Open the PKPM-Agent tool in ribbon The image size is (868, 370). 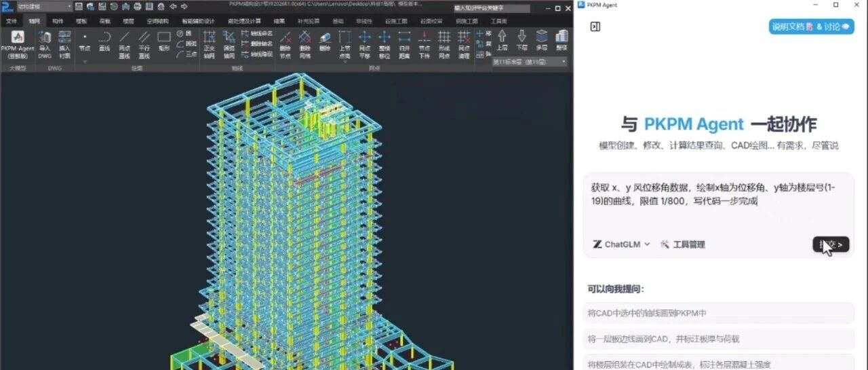(x=18, y=44)
